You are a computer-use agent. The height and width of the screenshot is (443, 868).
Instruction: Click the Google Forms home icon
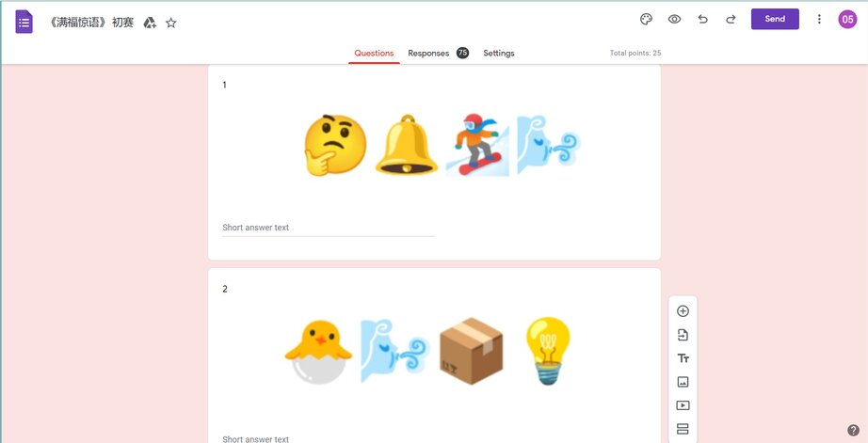click(24, 23)
